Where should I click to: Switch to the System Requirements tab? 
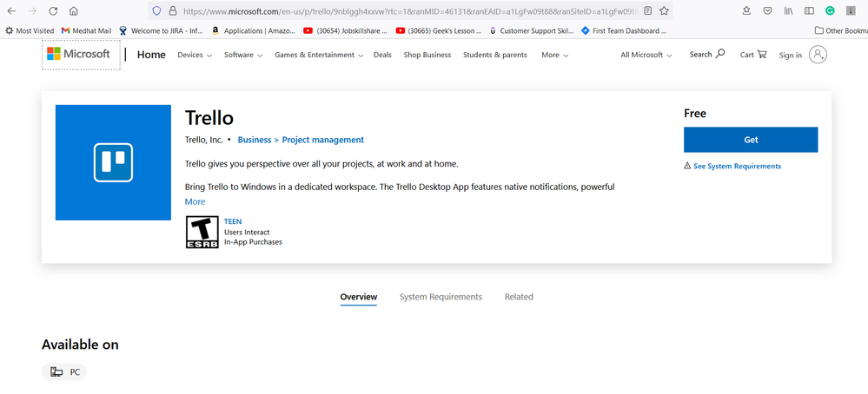[x=441, y=297]
